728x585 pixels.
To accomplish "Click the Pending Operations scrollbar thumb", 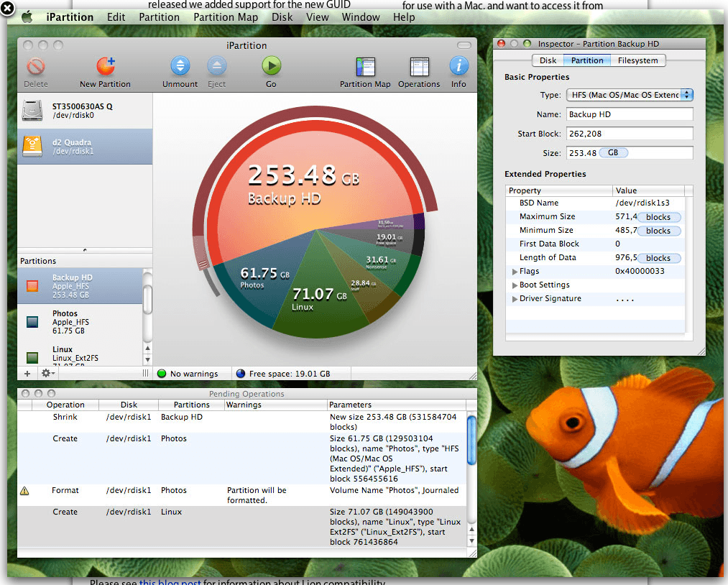I will [471, 440].
